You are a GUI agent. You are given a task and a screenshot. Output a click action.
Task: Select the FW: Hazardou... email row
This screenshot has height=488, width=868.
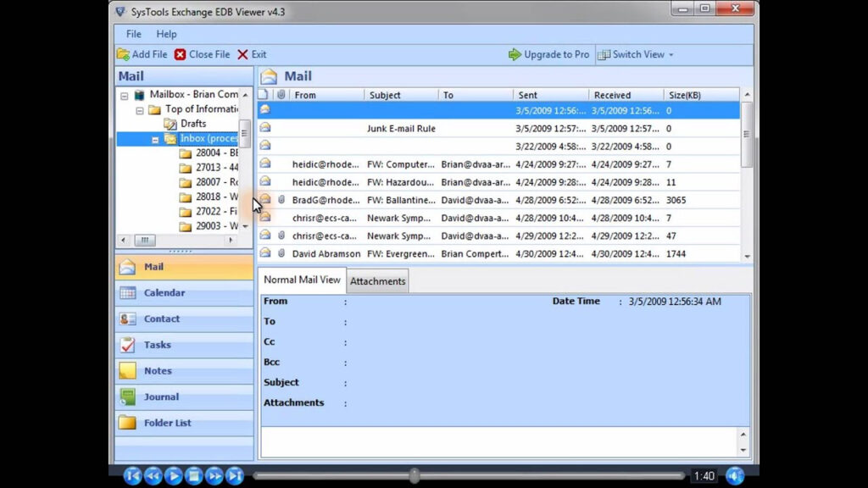pos(498,182)
